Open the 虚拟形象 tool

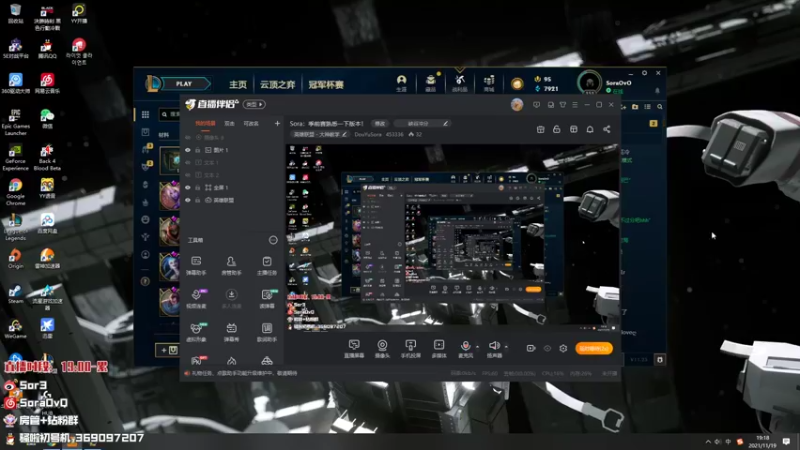196,332
